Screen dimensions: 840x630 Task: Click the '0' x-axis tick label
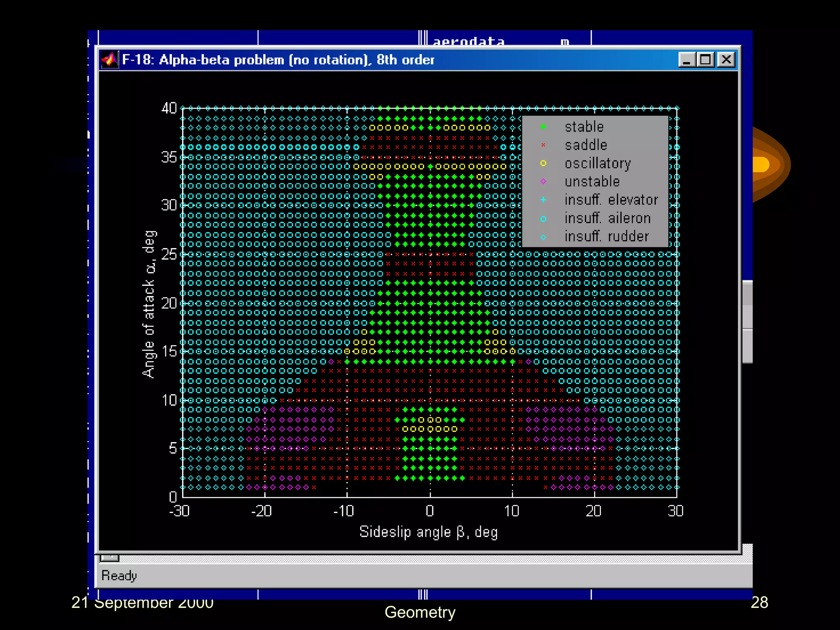429,511
